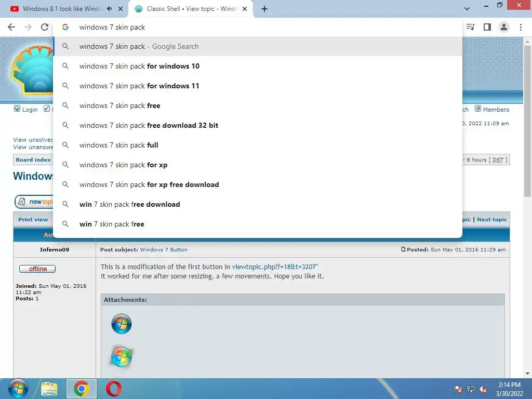Open the forum Login link

[30, 110]
